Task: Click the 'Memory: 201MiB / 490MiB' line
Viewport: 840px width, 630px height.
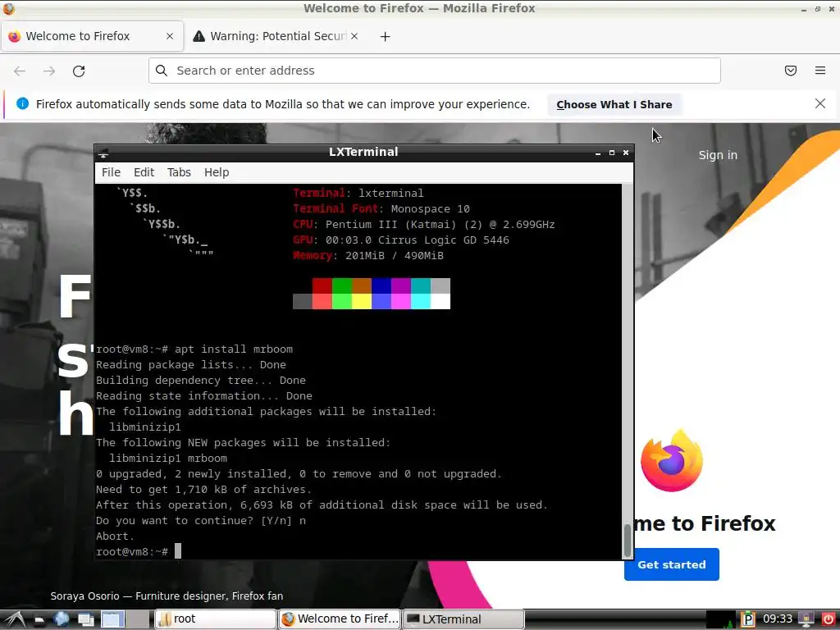Action: coord(368,256)
